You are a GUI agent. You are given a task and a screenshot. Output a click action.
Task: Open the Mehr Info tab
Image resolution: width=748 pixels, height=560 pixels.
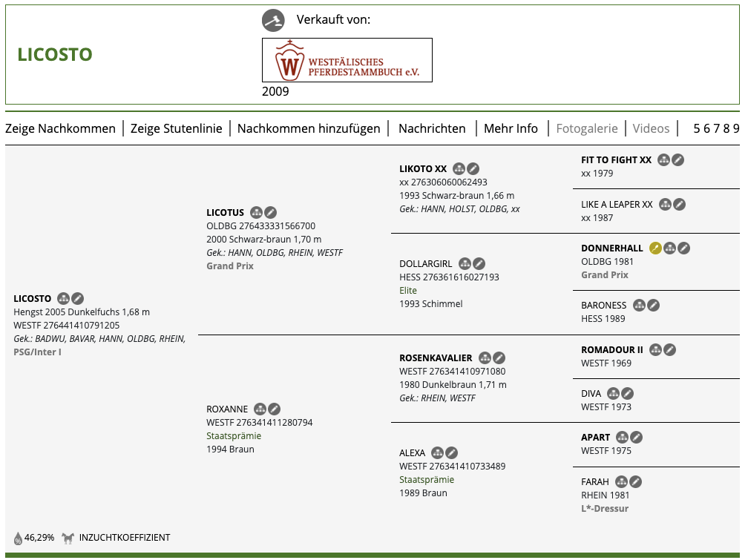[511, 128]
